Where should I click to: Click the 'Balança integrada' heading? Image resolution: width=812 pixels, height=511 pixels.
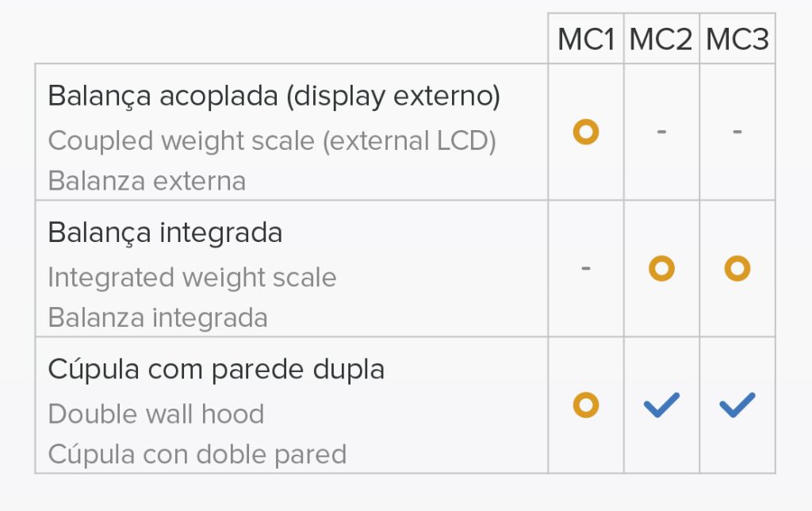[x=165, y=232]
